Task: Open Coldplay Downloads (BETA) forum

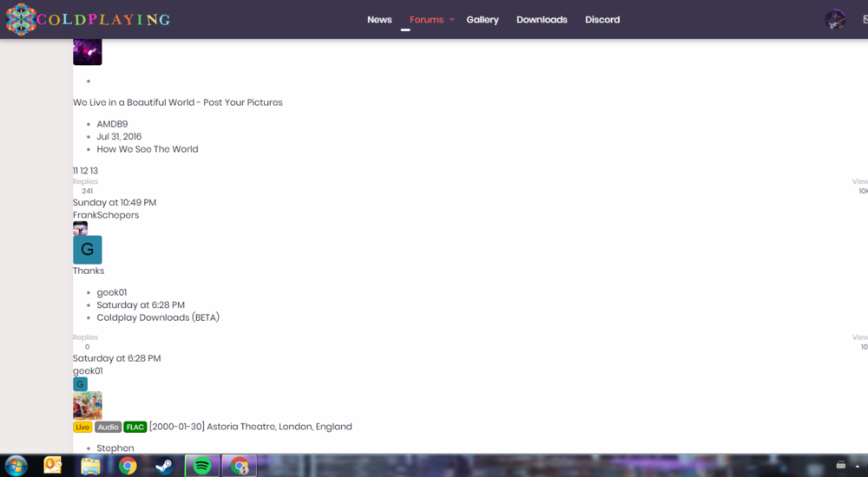Action: pyautogui.click(x=158, y=317)
